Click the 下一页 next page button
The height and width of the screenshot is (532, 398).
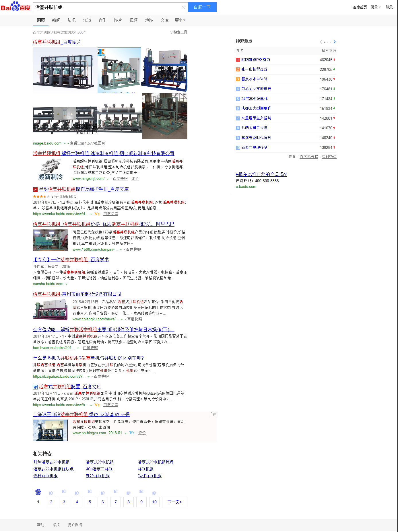174,502
